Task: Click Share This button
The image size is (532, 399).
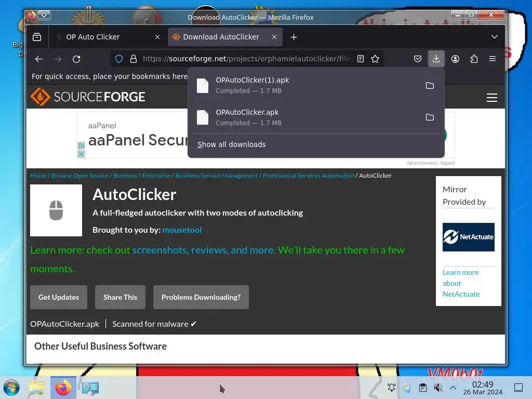Action: pos(120,297)
